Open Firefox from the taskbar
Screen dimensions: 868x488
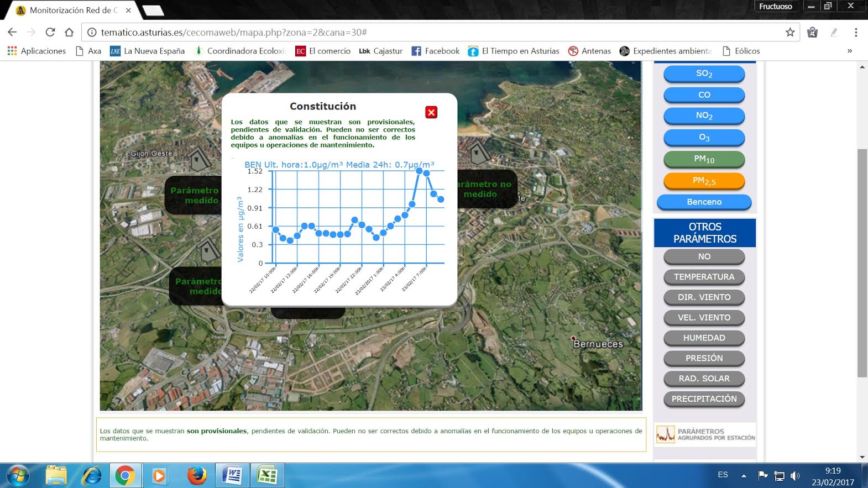pyautogui.click(x=196, y=475)
